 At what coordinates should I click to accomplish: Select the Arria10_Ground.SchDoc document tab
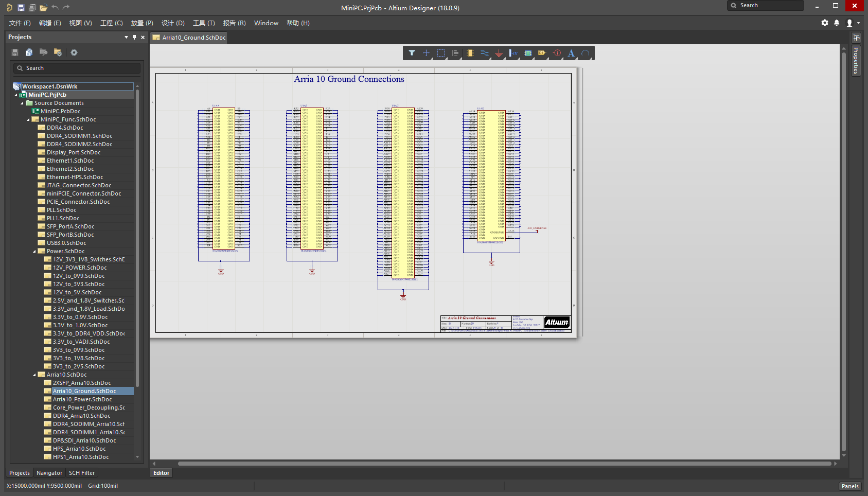(x=189, y=38)
